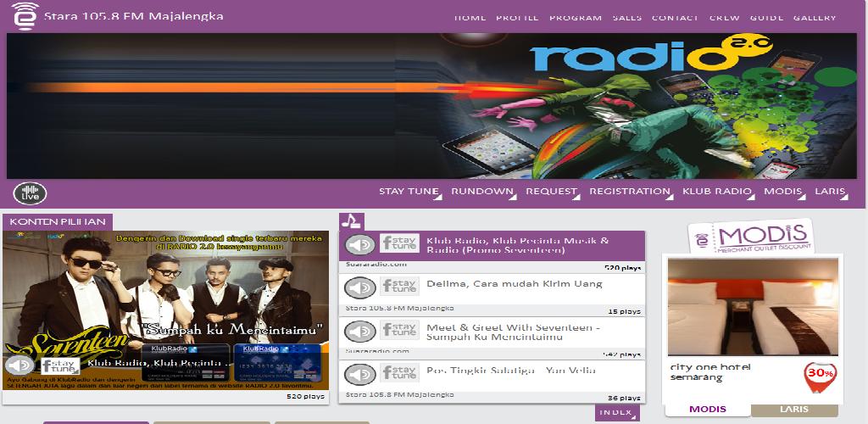The image size is (868, 424).
Task: Open the SALES menu item
Action: pyautogui.click(x=627, y=18)
